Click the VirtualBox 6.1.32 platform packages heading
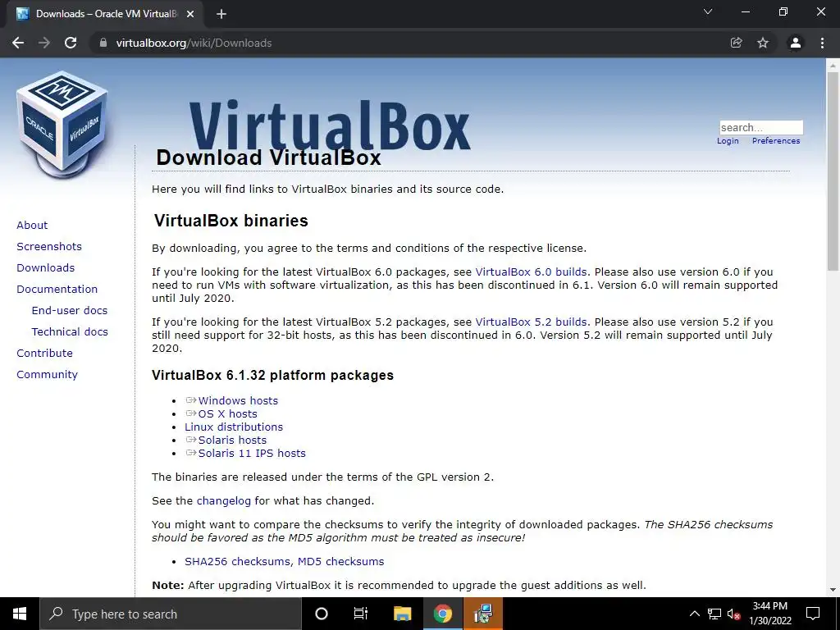840x630 pixels. [x=272, y=375]
